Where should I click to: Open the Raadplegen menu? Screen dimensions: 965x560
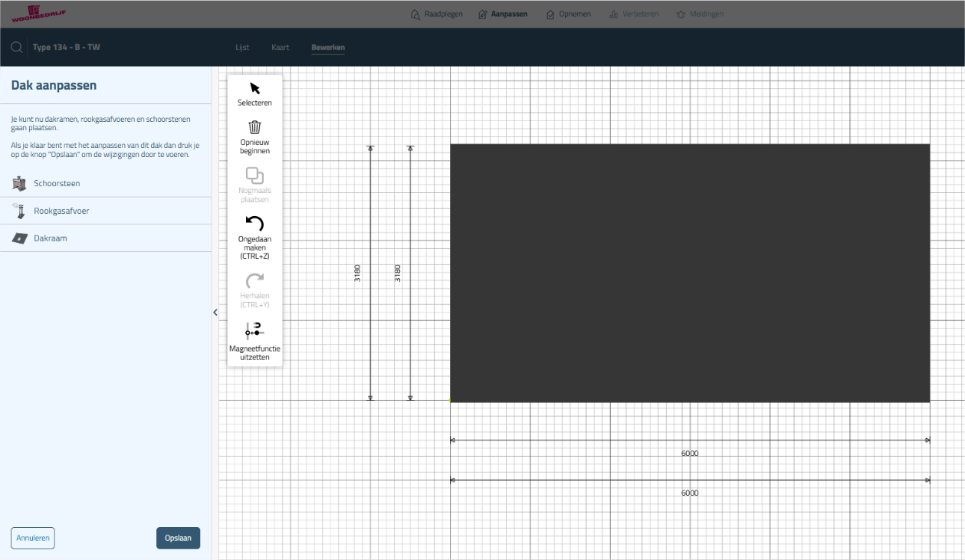[436, 14]
